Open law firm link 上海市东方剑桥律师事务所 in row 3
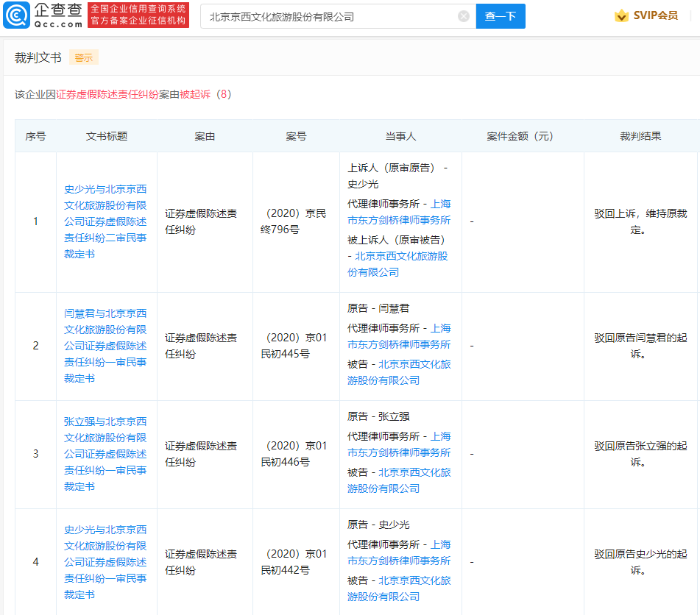700x615 pixels. pyautogui.click(x=399, y=444)
